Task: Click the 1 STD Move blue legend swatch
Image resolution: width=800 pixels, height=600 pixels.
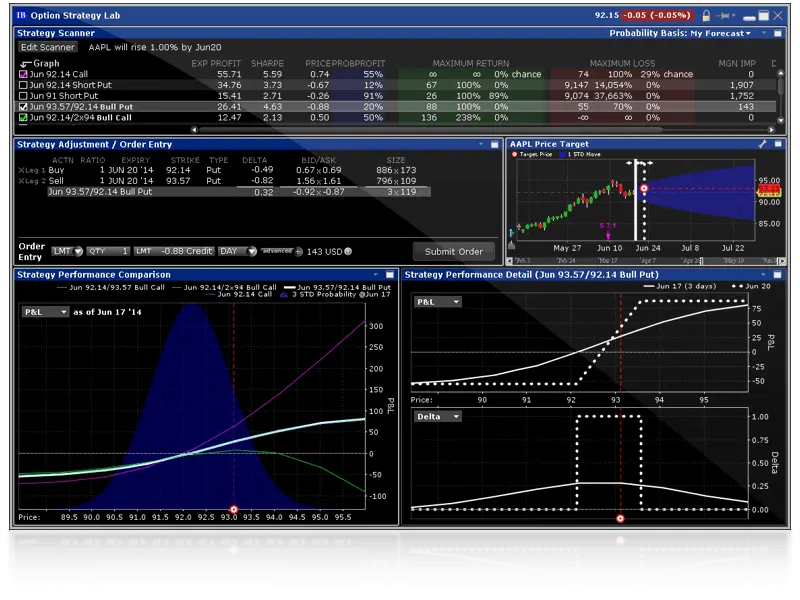Action: click(563, 155)
